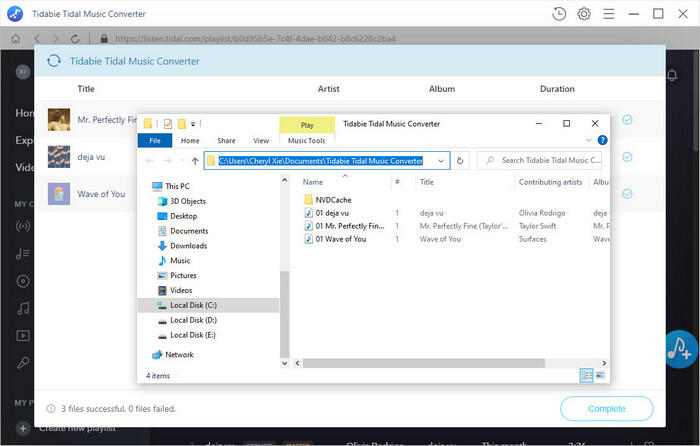700x446 pixels.
Task: Click the navigation pane vertical scrollbar
Action: [x=284, y=314]
